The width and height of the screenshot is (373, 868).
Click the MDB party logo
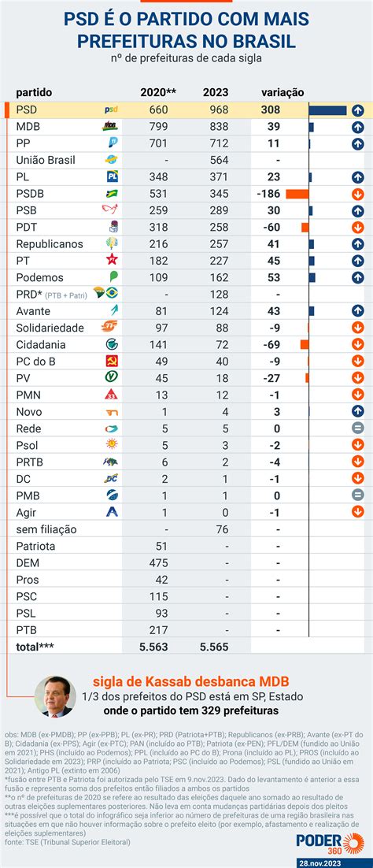[x=111, y=126]
